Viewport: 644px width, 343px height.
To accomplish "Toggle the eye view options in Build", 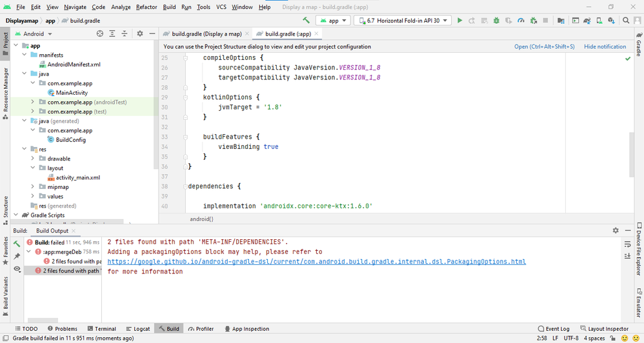I will 17,269.
